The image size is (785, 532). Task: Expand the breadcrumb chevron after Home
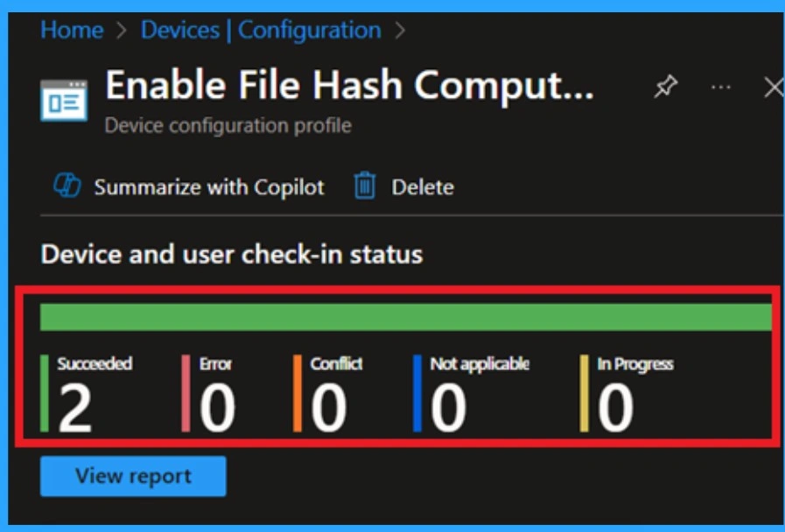tap(121, 30)
